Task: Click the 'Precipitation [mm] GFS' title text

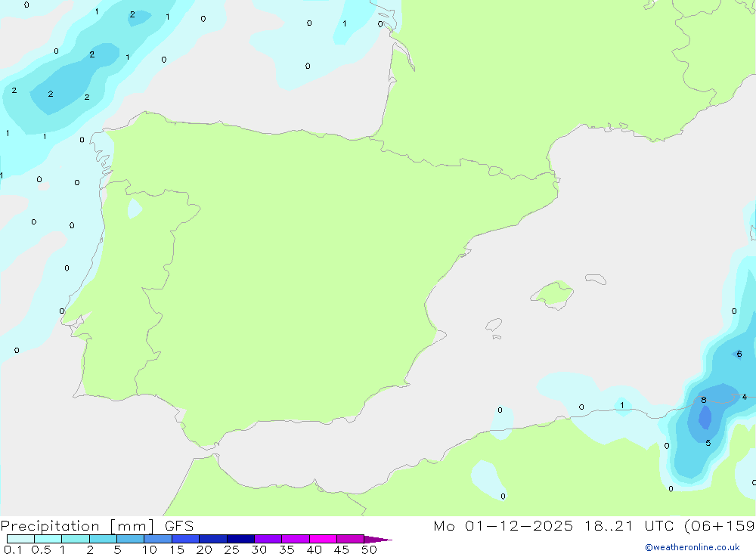Action: (97, 526)
